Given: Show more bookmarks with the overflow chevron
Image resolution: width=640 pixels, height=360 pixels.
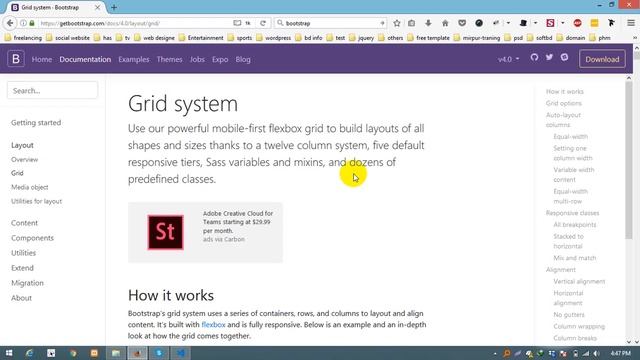Looking at the screenshot, I should (x=635, y=38).
